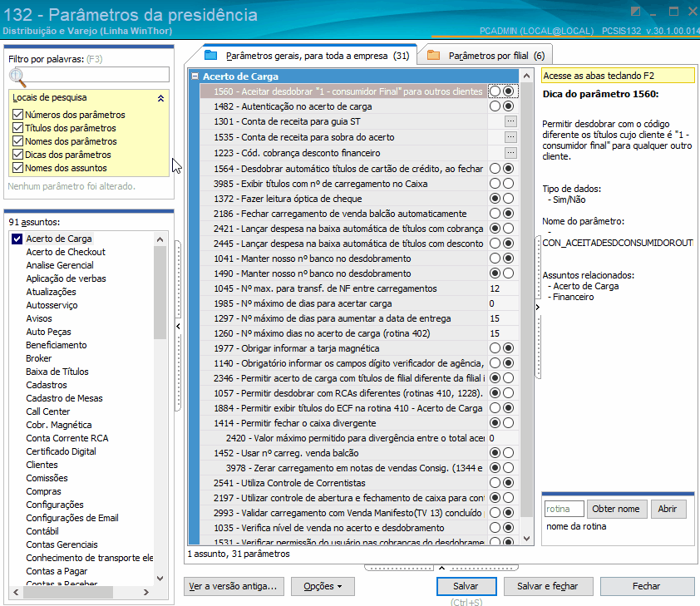
Task: Toggle Números dos parâmetros checkbox
Action: (x=17, y=115)
